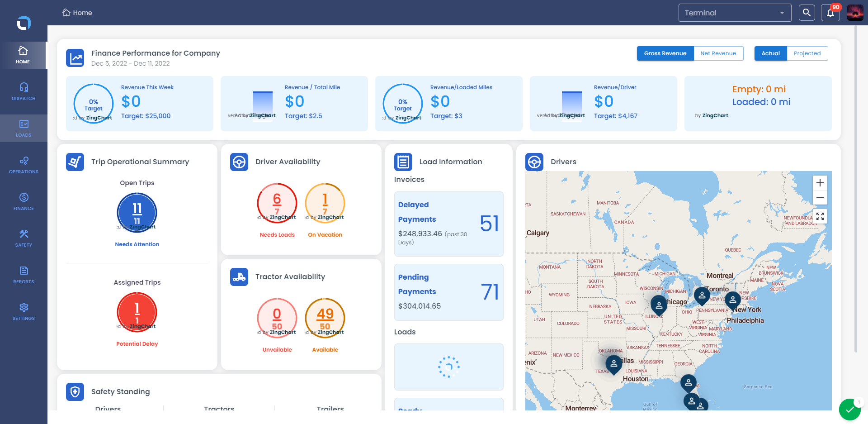Expand the drivers map to fullscreen

(x=820, y=216)
